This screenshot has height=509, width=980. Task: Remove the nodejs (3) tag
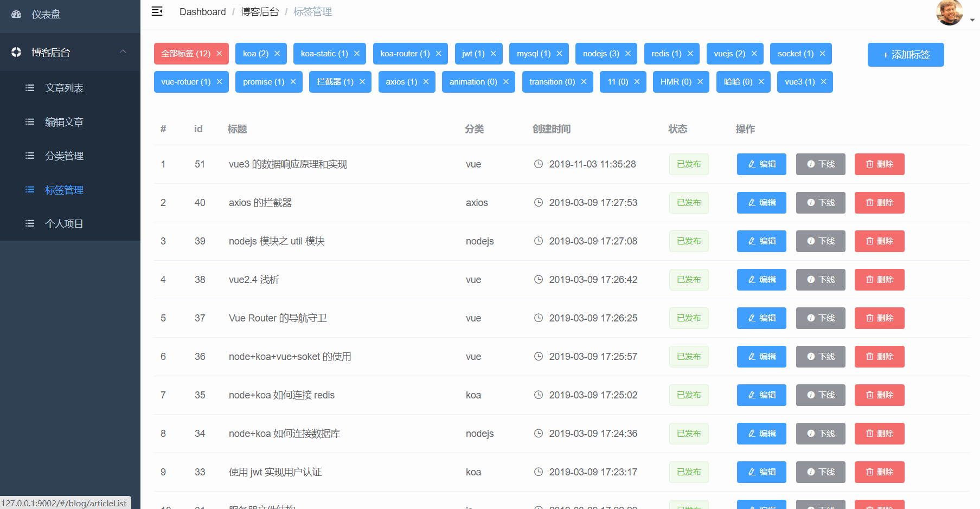click(628, 54)
